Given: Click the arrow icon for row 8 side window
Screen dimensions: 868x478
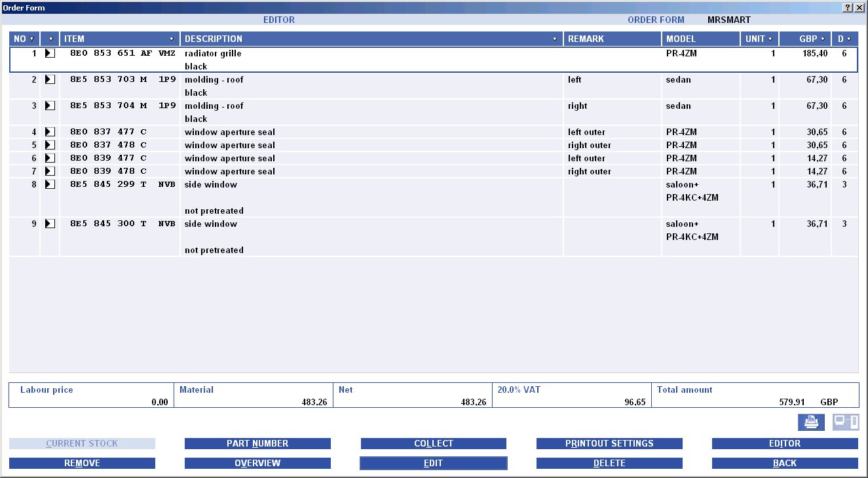Looking at the screenshot, I should click(50, 184).
